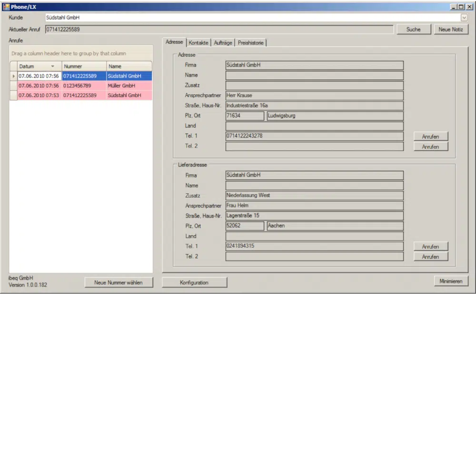Viewport: 476px width, 476px height.
Task: Focus the Zusatz field with Niederlassung West
Action: [x=314, y=196]
